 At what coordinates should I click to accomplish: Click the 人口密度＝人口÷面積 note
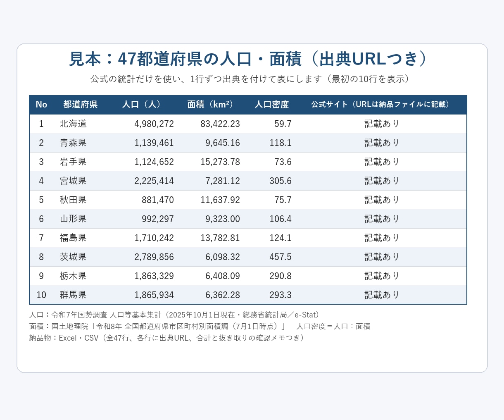333,326
